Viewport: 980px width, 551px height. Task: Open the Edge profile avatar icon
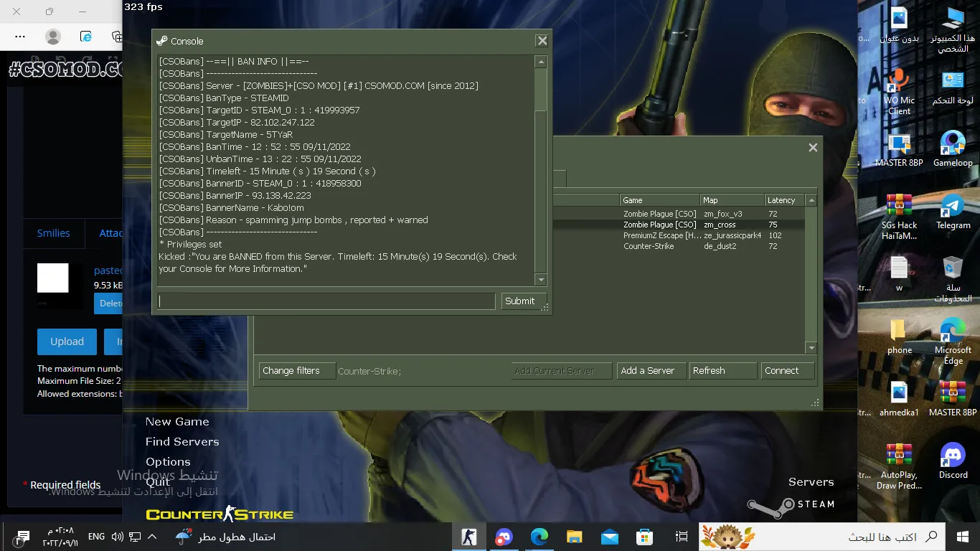[52, 36]
